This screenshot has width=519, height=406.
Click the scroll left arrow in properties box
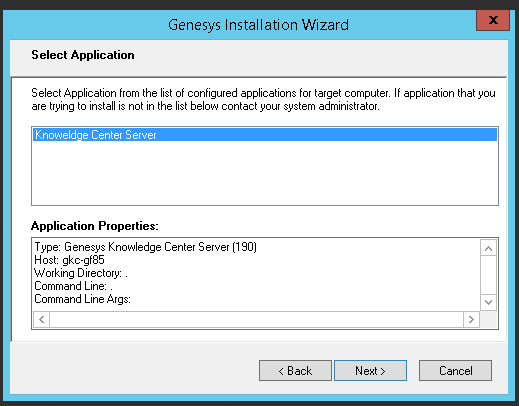click(42, 320)
